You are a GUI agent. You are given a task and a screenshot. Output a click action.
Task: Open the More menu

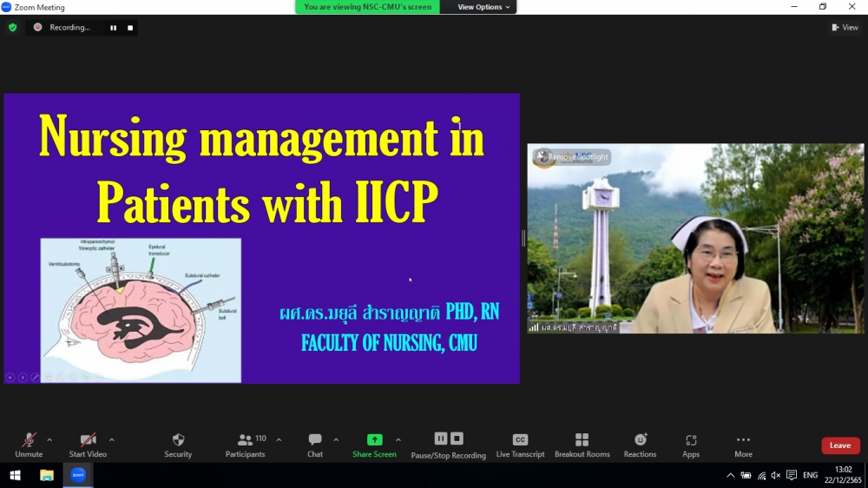[743, 445]
